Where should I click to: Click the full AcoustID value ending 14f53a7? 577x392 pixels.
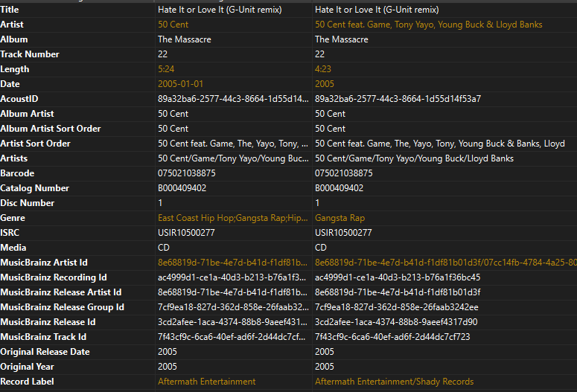pyautogui.click(x=398, y=99)
